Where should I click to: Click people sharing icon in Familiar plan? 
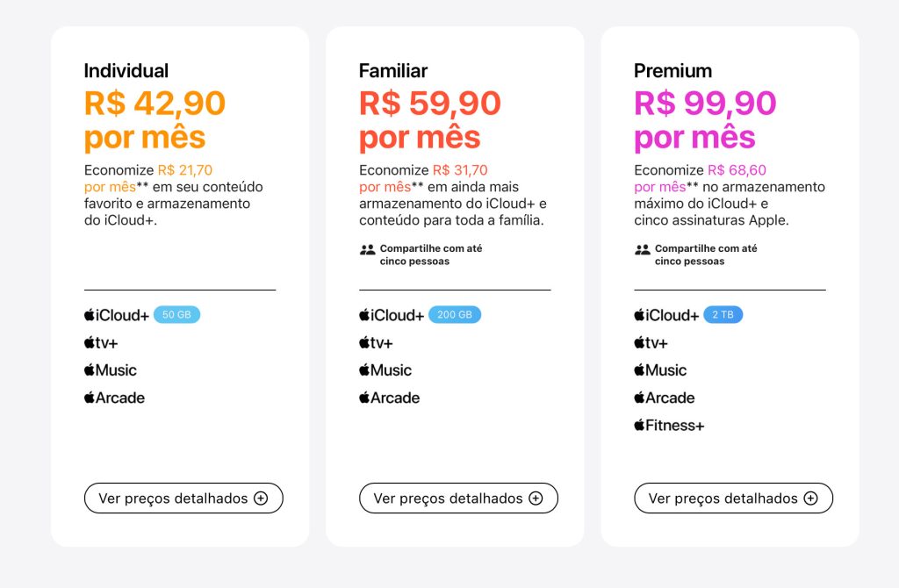point(367,250)
